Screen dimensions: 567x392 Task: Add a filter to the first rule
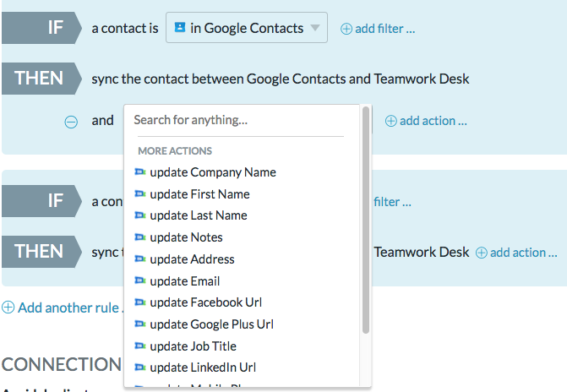[x=378, y=29]
